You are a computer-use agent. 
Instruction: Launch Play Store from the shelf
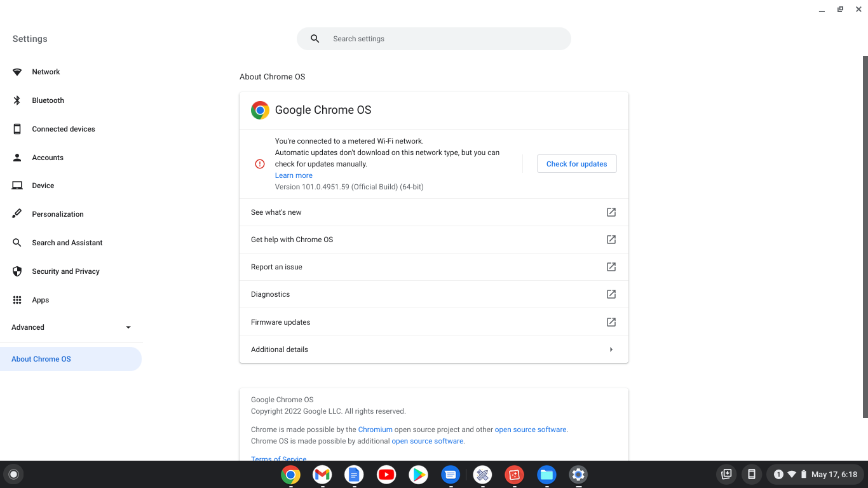418,475
